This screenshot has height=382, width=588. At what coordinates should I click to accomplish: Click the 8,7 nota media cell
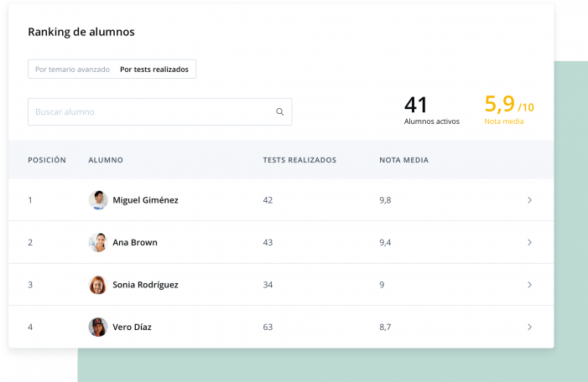click(385, 327)
